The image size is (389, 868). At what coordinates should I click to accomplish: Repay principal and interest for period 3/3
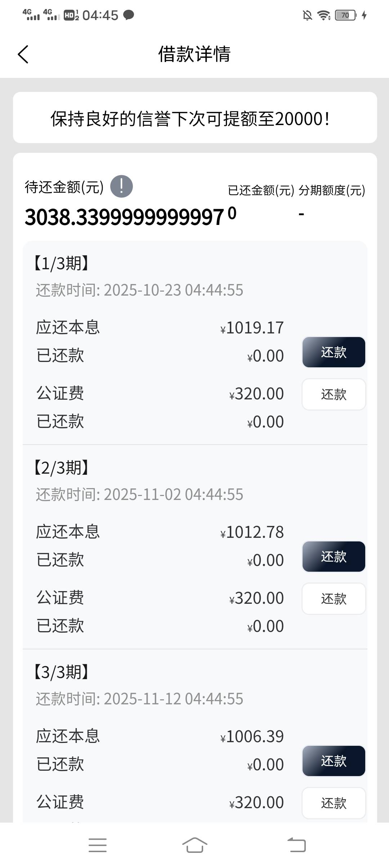point(334,761)
